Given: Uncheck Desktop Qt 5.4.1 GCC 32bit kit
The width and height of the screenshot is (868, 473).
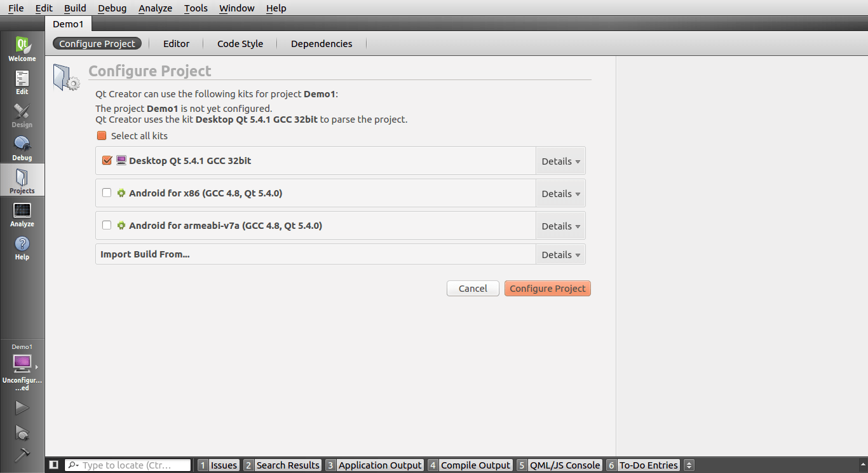Looking at the screenshot, I should coord(107,161).
